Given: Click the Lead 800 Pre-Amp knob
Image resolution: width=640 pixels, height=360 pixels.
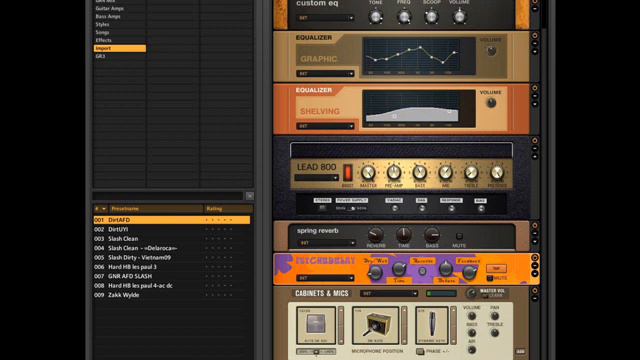Looking at the screenshot, I should [394, 173].
